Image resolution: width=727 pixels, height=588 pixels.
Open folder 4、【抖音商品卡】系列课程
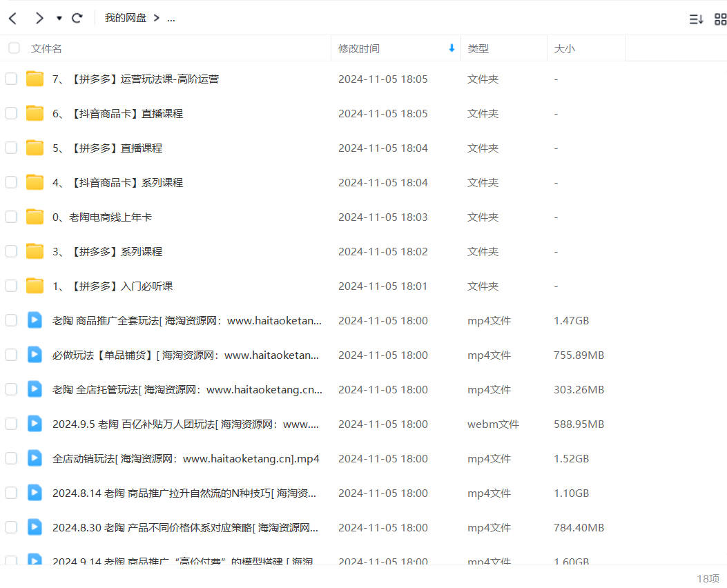(x=118, y=183)
